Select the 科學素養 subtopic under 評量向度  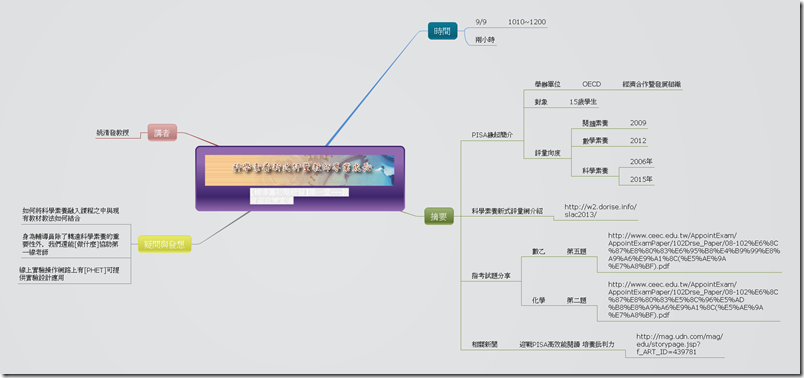[x=595, y=171]
